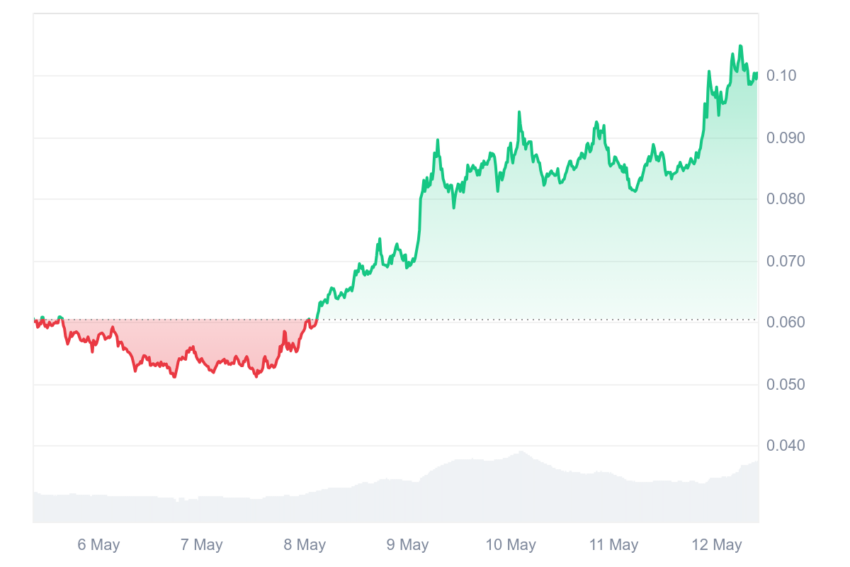Click the 0.060 baseline price label

785,322
